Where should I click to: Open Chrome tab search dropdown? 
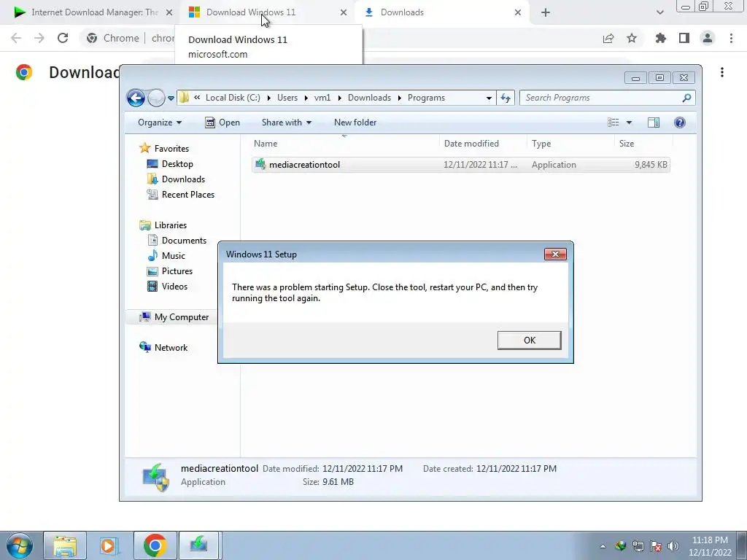[659, 12]
